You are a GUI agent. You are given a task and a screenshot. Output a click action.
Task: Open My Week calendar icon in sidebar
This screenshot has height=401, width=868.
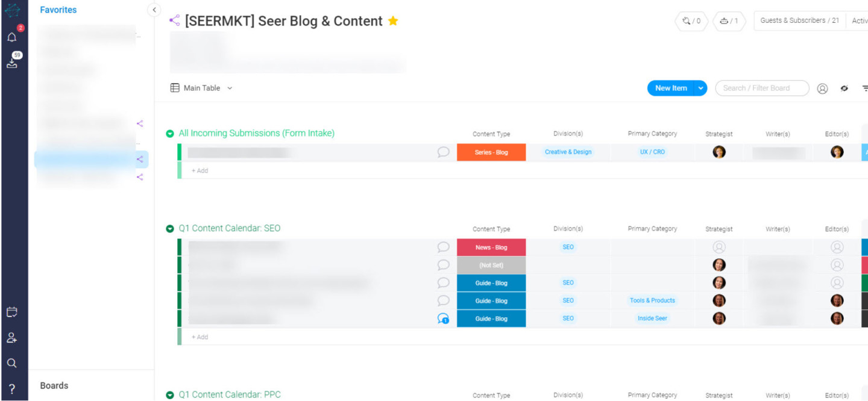(x=12, y=312)
